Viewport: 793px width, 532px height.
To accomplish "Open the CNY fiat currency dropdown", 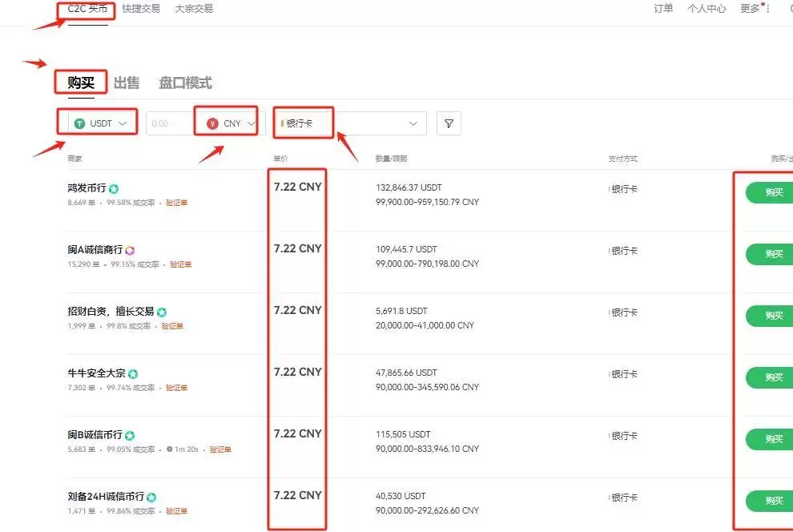I will (x=252, y=123).
